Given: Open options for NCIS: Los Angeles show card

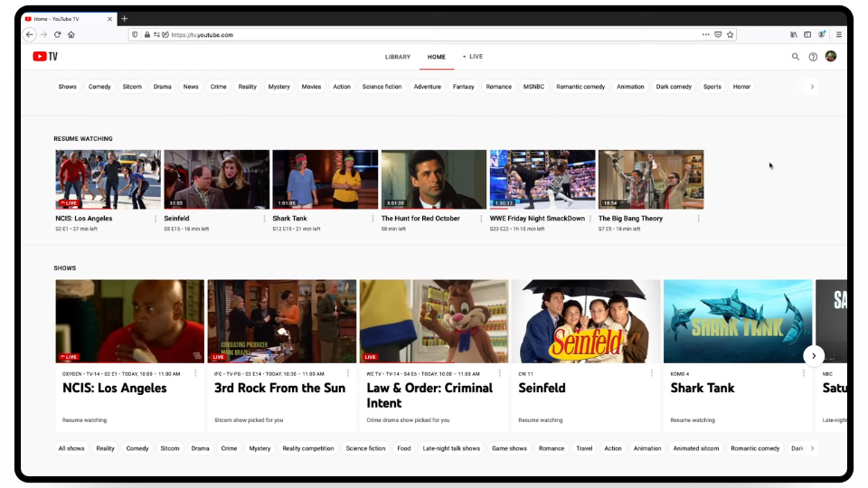Looking at the screenshot, I should 195,373.
